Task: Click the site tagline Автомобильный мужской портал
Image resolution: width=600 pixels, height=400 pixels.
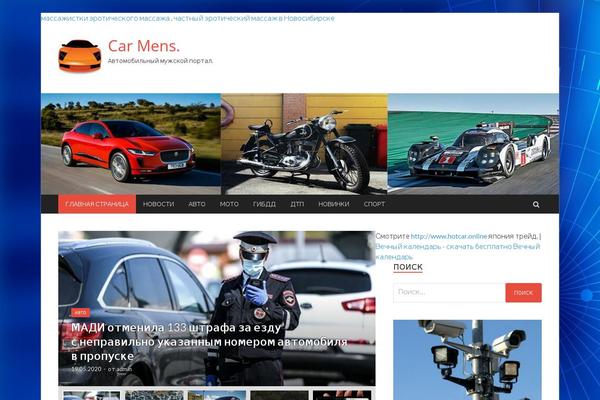Action: (160, 61)
